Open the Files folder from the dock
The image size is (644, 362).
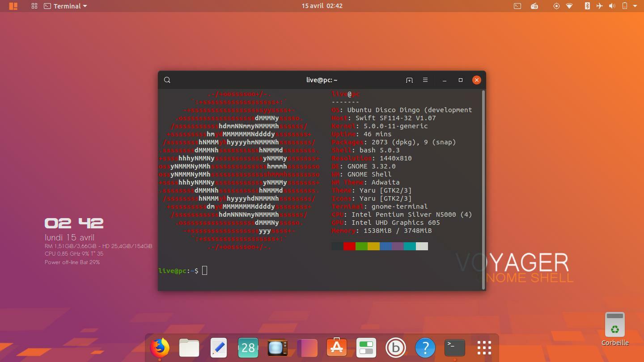click(x=189, y=348)
